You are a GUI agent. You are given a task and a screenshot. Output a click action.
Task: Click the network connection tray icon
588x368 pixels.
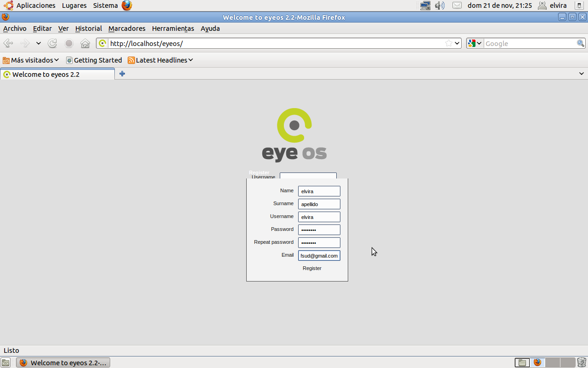click(x=425, y=6)
